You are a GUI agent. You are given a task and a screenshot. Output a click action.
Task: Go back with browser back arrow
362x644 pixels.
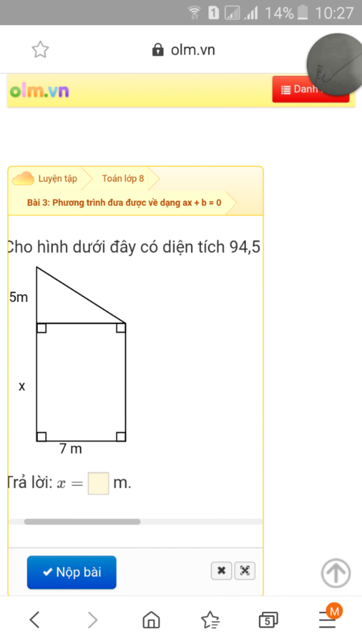point(35,620)
